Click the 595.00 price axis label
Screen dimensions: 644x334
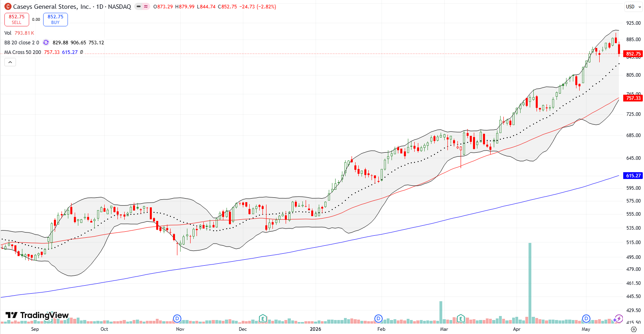[634, 188]
